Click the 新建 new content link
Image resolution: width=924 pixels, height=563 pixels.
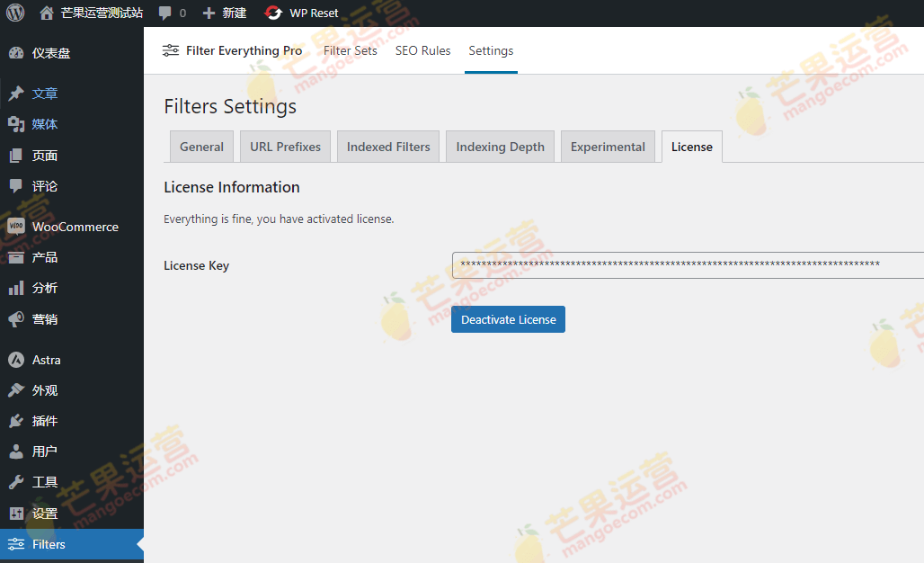coord(234,13)
